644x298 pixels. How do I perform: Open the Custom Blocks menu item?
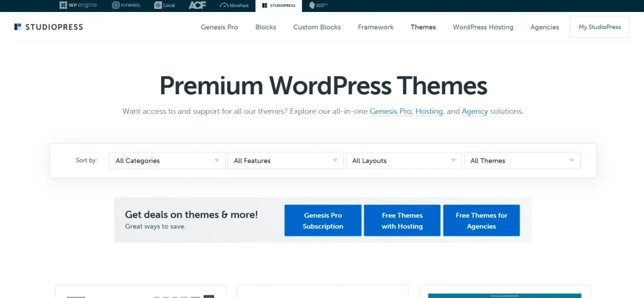pos(317,27)
